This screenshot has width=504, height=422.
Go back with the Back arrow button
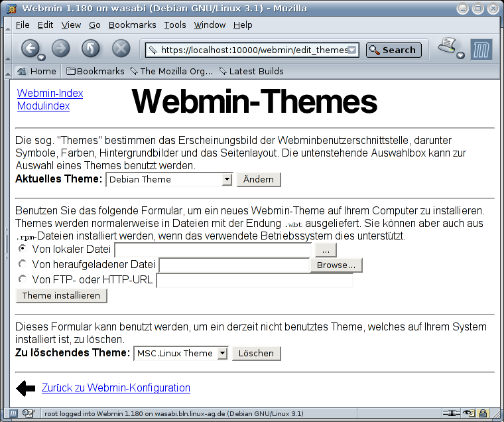pyautogui.click(x=30, y=48)
